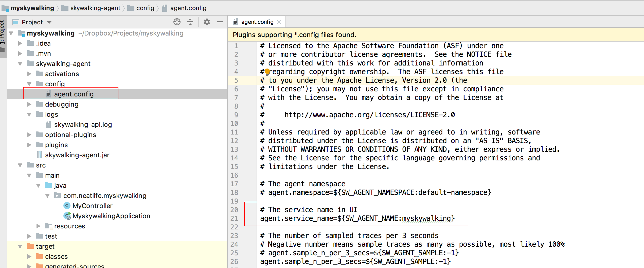
Task: Collapse the myskywalking root project node
Action: [11, 33]
